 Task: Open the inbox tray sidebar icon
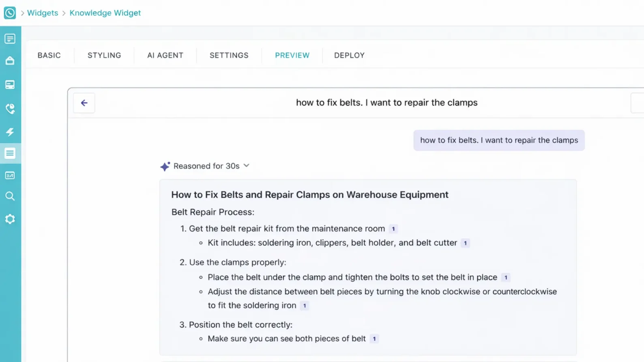pyautogui.click(x=10, y=61)
